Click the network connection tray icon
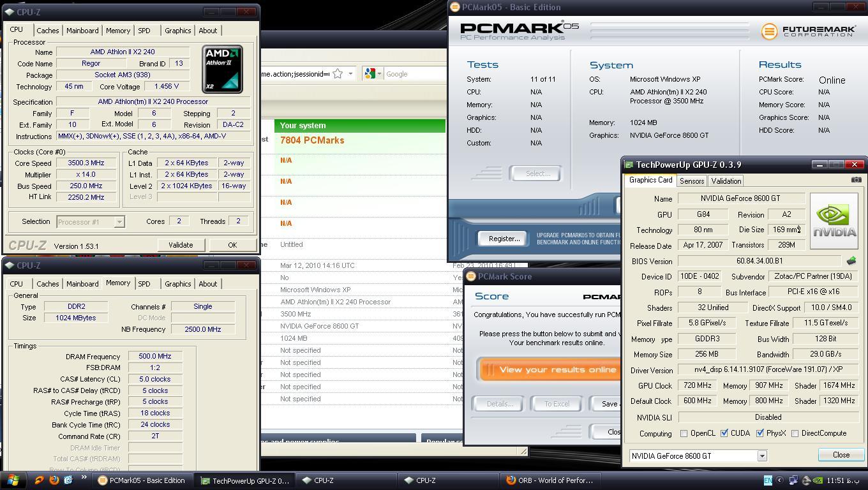 [x=793, y=480]
